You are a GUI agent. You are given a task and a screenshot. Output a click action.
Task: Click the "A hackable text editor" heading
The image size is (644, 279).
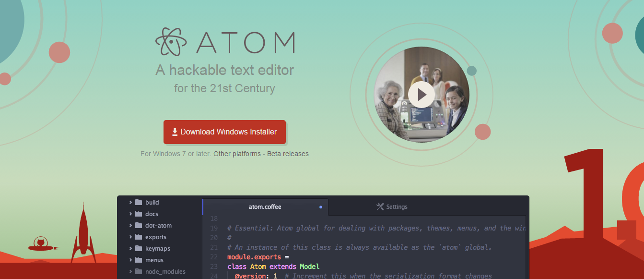224,70
